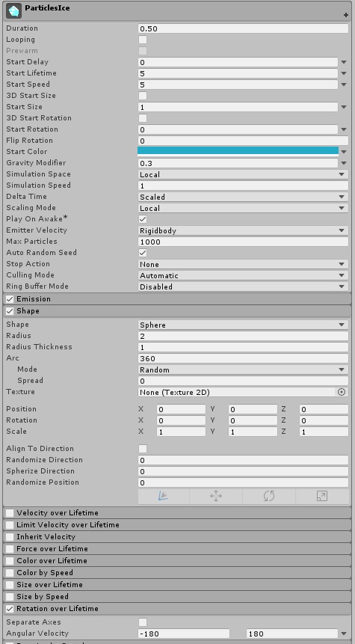355x644 pixels.
Task: Enable the 3D Start Size checkbox
Action: point(143,96)
